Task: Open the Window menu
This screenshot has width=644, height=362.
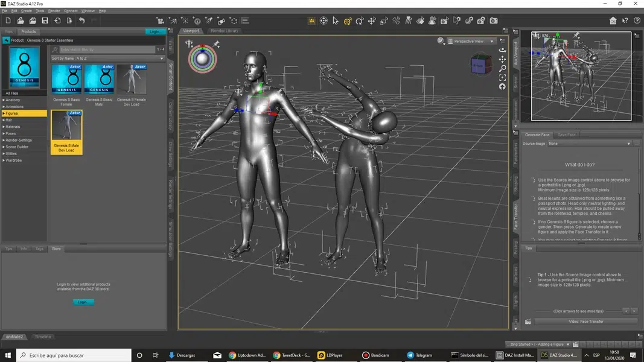Action: [x=88, y=11]
